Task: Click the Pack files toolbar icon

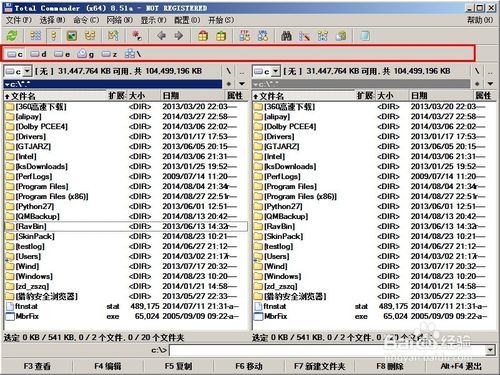Action: (203, 36)
